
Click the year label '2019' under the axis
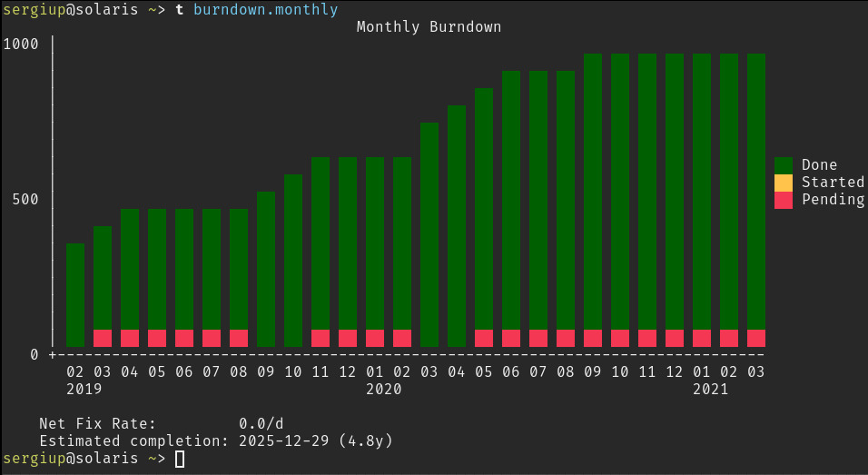pyautogui.click(x=84, y=390)
